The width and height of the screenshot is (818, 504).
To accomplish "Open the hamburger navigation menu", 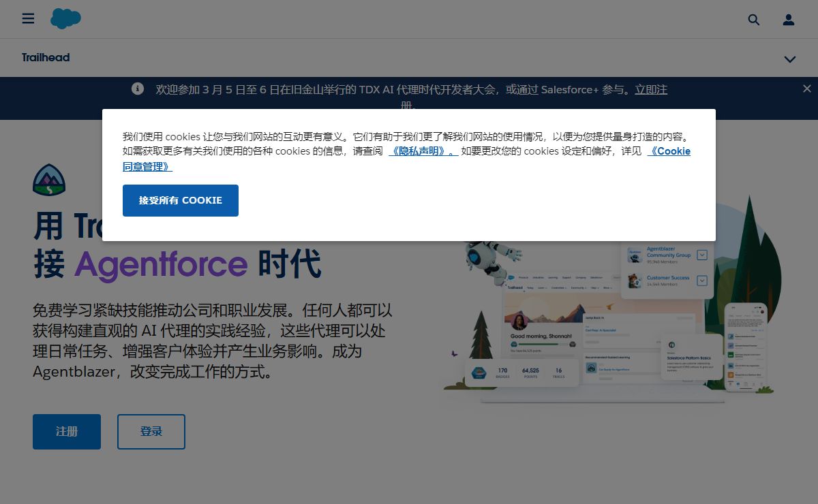I will [28, 19].
